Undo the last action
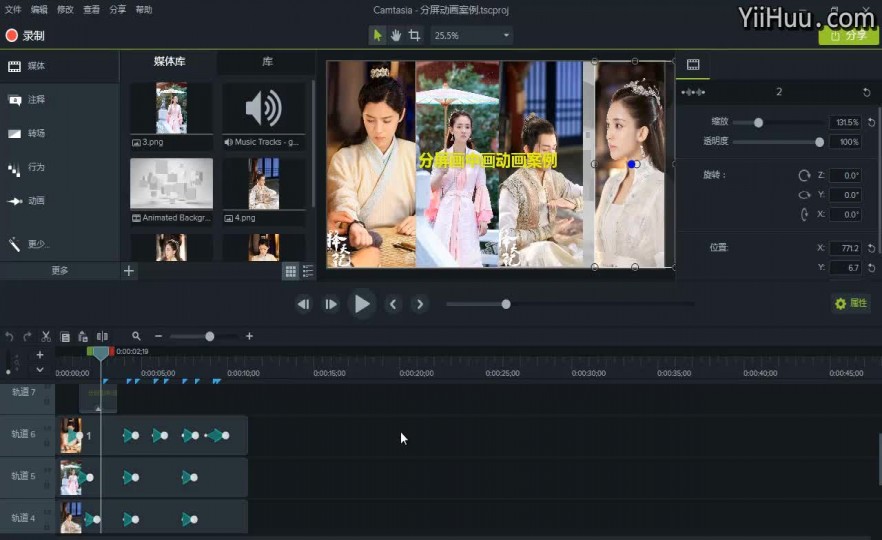 pos(9,336)
